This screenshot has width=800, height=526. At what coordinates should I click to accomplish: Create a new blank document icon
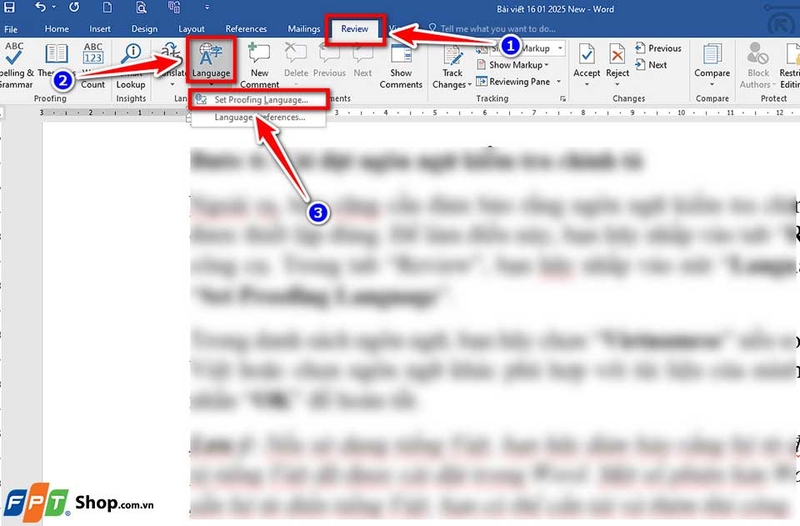(107, 7)
